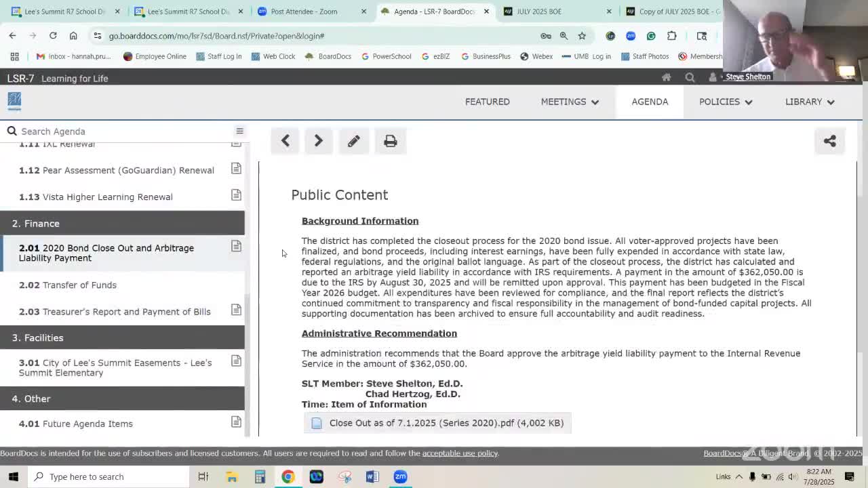
Task: Switch to first Lee's Summit R7 School tab
Action: pyautogui.click(x=65, y=12)
